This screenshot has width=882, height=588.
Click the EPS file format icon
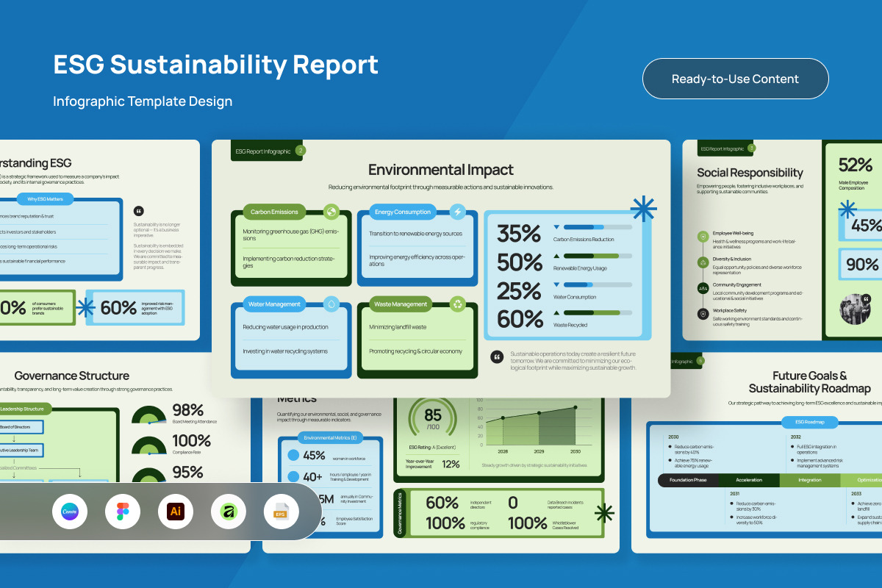click(282, 511)
